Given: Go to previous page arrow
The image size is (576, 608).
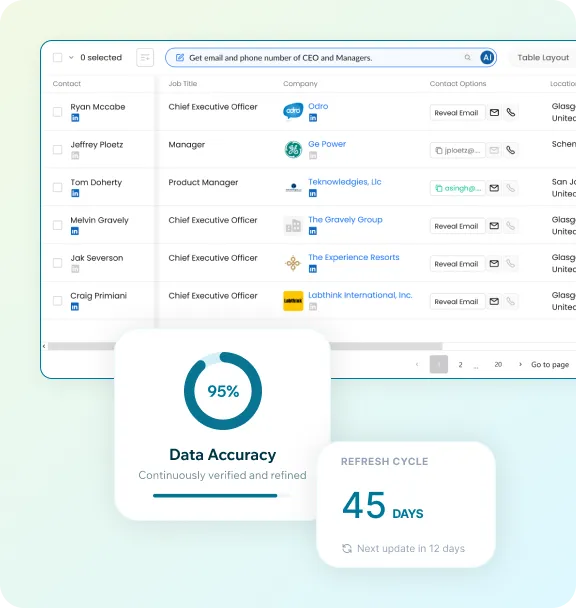Looking at the screenshot, I should (x=417, y=364).
